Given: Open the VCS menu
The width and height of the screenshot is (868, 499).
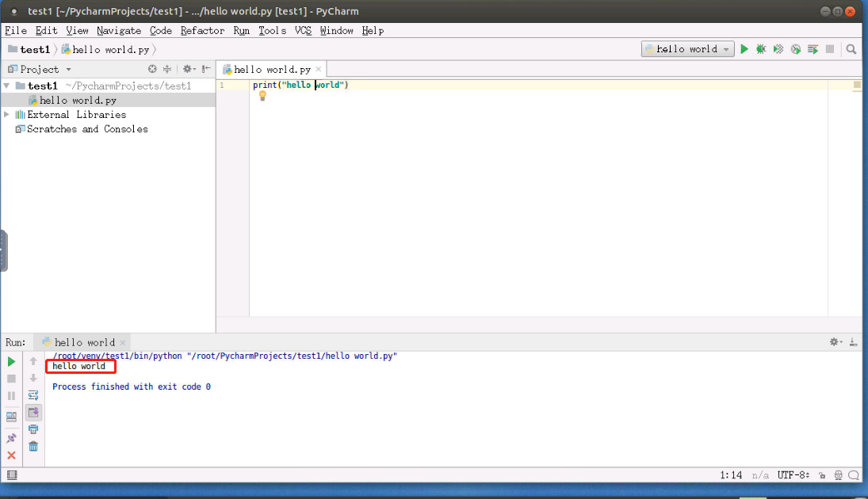Looking at the screenshot, I should tap(303, 30).
